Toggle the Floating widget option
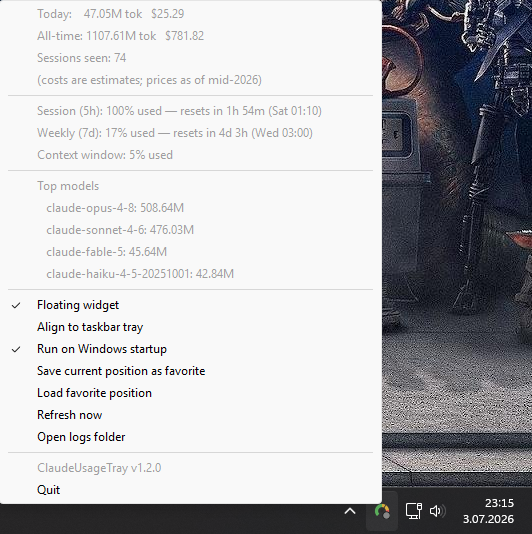 tap(191, 305)
